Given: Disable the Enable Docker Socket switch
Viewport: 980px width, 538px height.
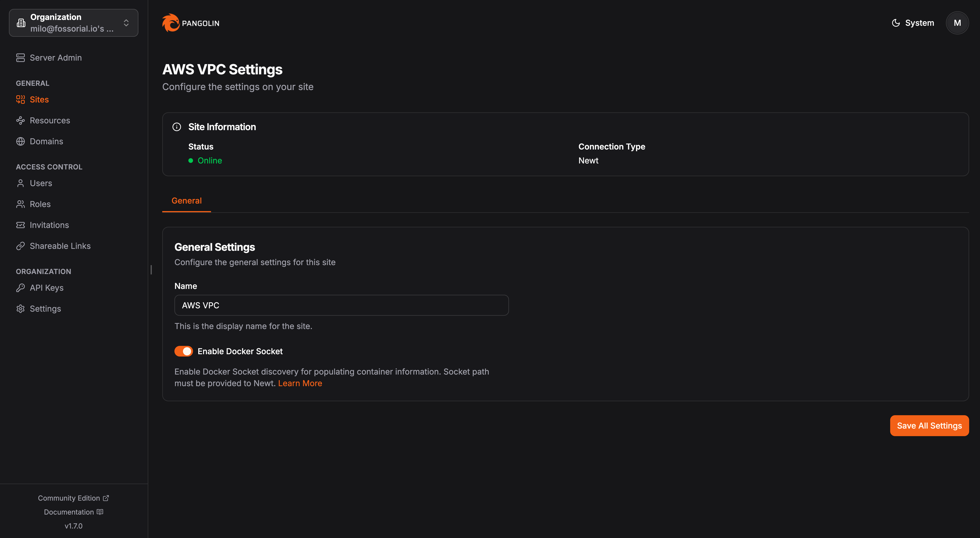Looking at the screenshot, I should tap(184, 351).
